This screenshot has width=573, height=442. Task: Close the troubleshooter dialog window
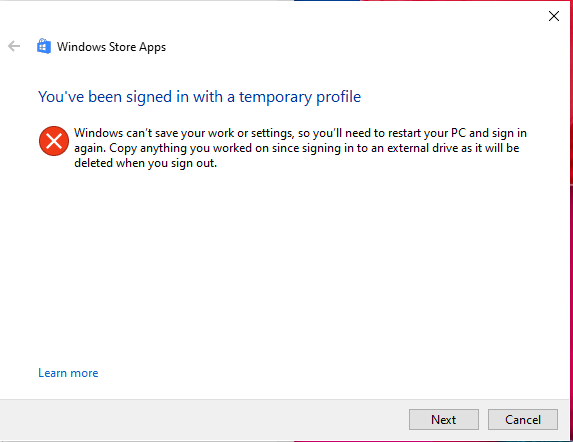click(x=554, y=16)
